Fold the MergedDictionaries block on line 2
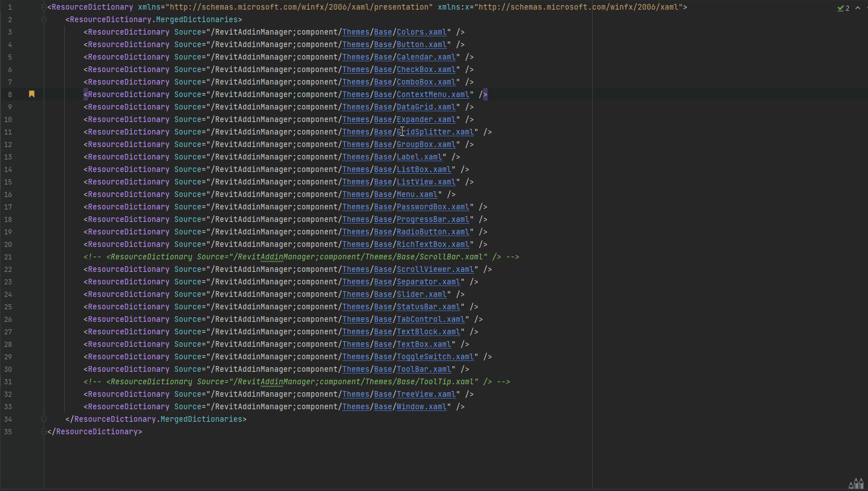This screenshot has width=868, height=491. click(x=44, y=20)
